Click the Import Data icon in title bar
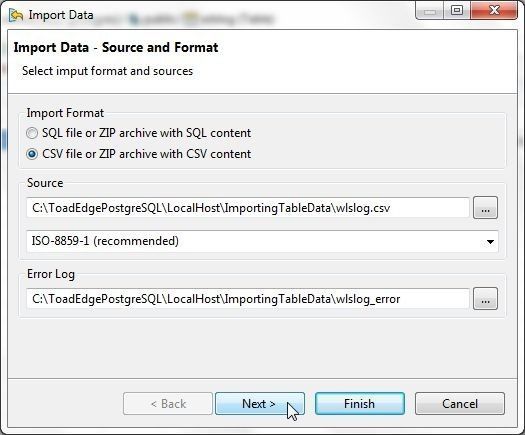 16,15
